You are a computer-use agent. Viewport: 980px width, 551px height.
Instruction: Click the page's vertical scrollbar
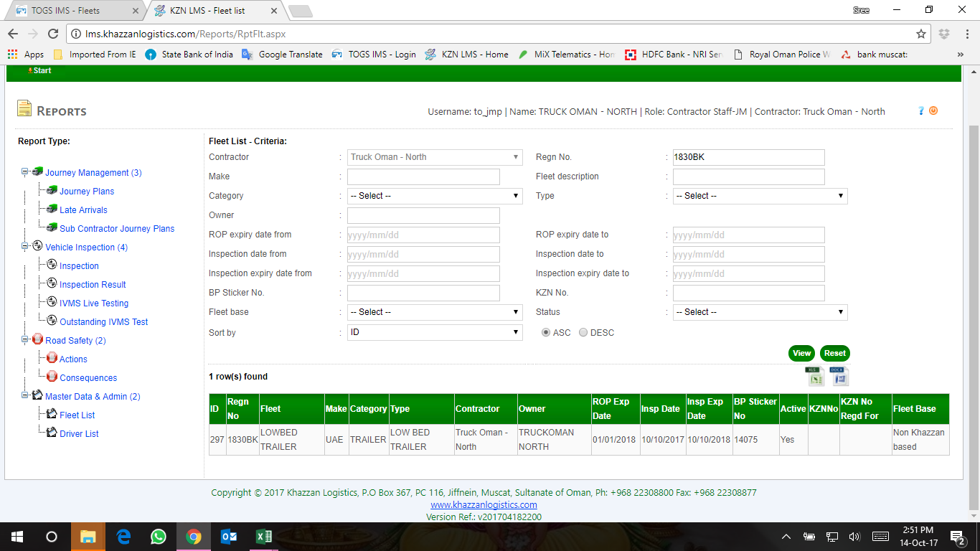[973, 287]
